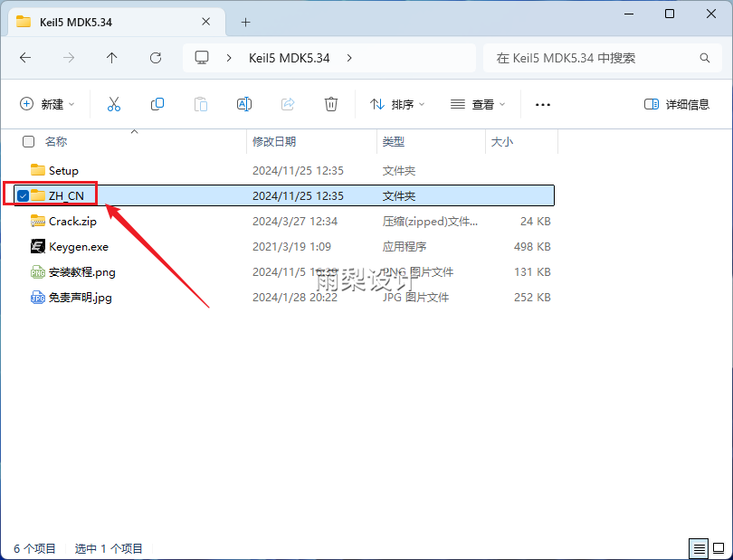The height and width of the screenshot is (560, 733).
Task: Switch to thumbnail view via status bar icon
Action: click(x=719, y=548)
